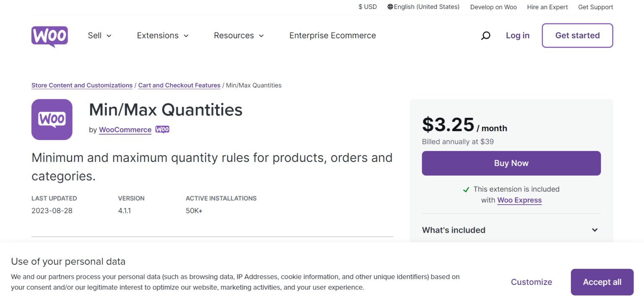Expand the Sell menu
644x304 pixels.
99,35
